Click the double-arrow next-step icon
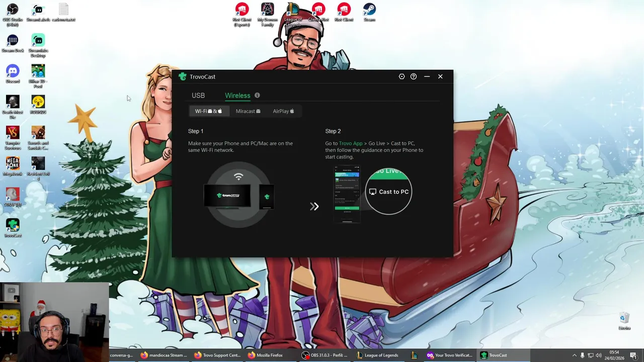This screenshot has height=362, width=644. point(314,206)
